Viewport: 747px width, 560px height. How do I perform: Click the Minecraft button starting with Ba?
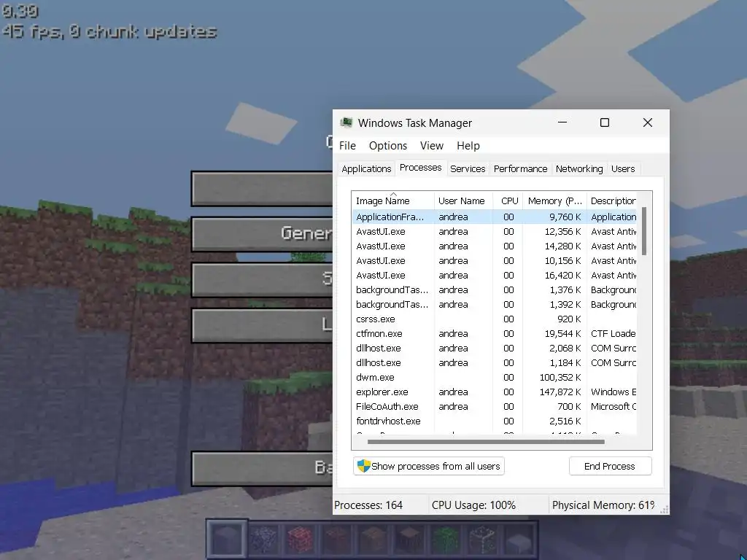pos(262,469)
